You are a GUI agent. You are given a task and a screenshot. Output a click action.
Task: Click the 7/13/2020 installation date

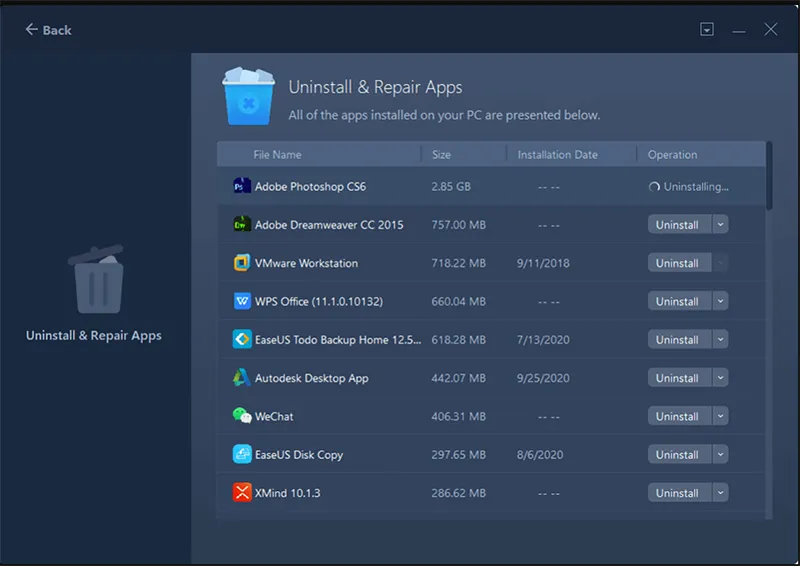(543, 340)
